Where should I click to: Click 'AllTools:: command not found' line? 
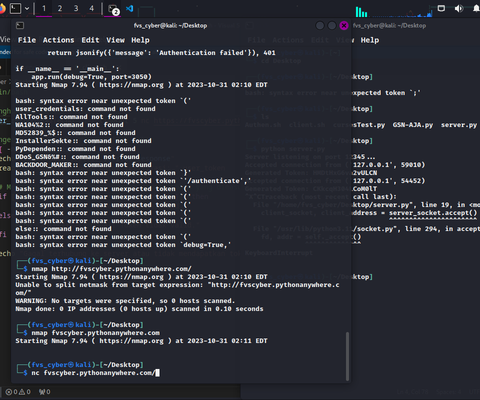(x=71, y=117)
